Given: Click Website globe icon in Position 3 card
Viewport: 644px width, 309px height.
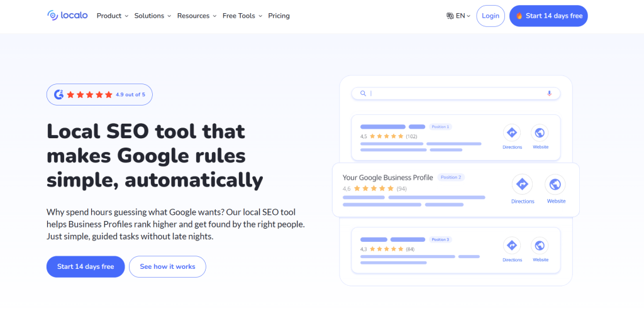Looking at the screenshot, I should (x=540, y=246).
